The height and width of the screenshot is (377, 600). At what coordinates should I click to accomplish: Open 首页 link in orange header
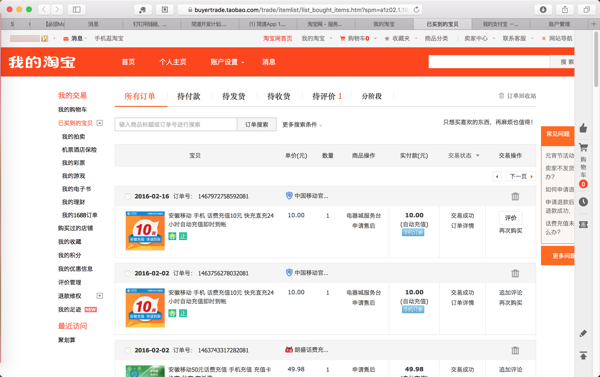click(x=128, y=62)
